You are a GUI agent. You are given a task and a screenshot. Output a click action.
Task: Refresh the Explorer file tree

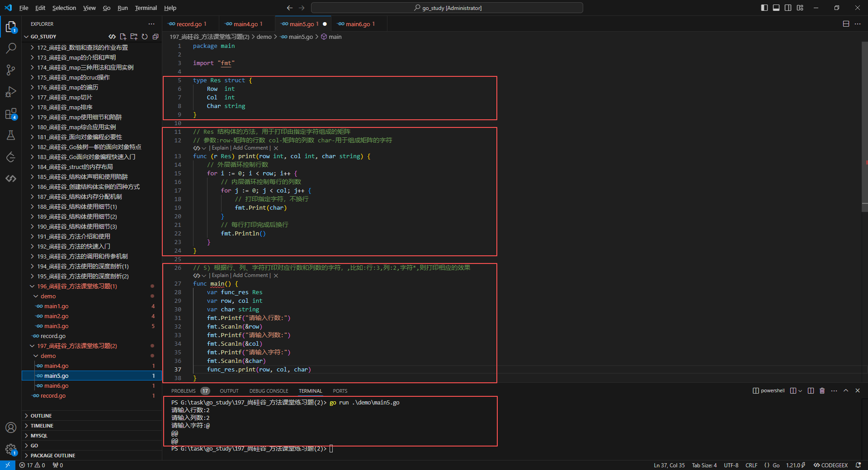coord(145,37)
